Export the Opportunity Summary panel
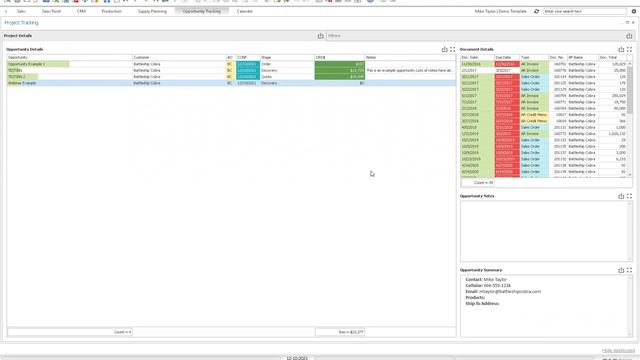640x360 pixels. [x=621, y=270]
